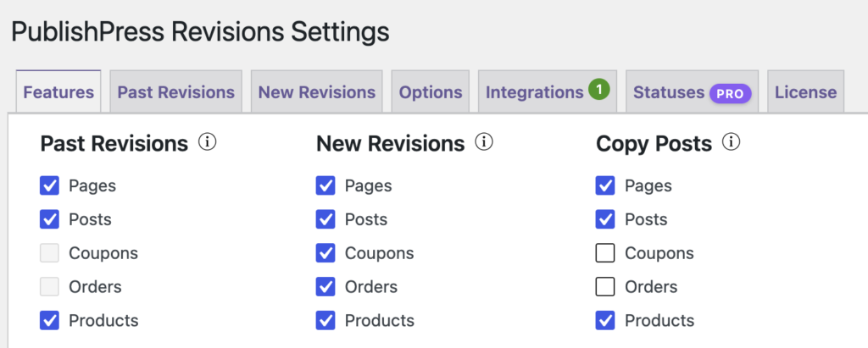Click the green Integrations notification badge
868x348 pixels.
point(599,89)
